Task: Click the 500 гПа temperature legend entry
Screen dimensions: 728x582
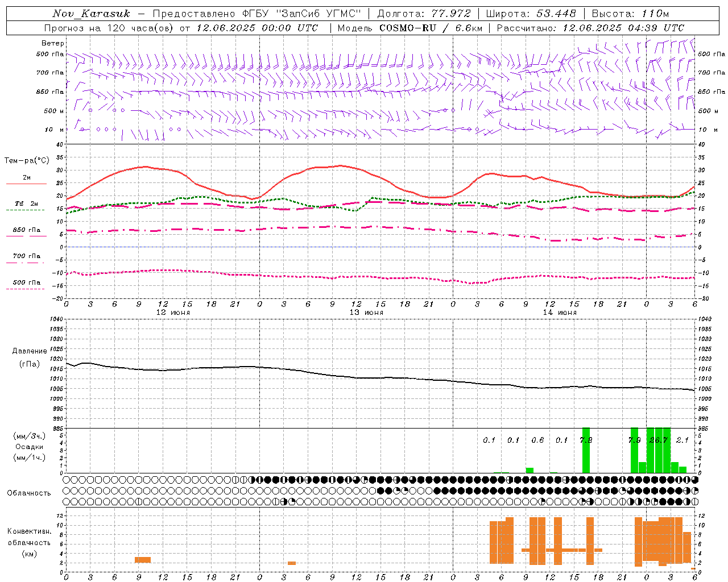Action: point(27,282)
